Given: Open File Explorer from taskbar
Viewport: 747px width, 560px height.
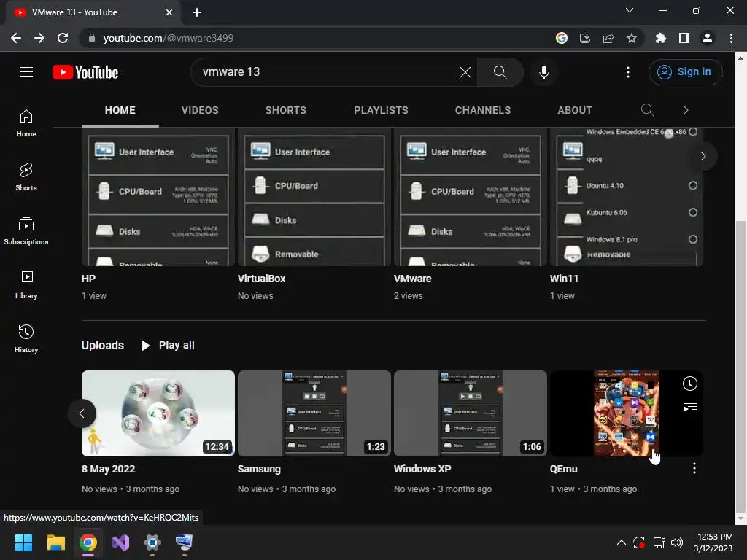Looking at the screenshot, I should point(55,542).
